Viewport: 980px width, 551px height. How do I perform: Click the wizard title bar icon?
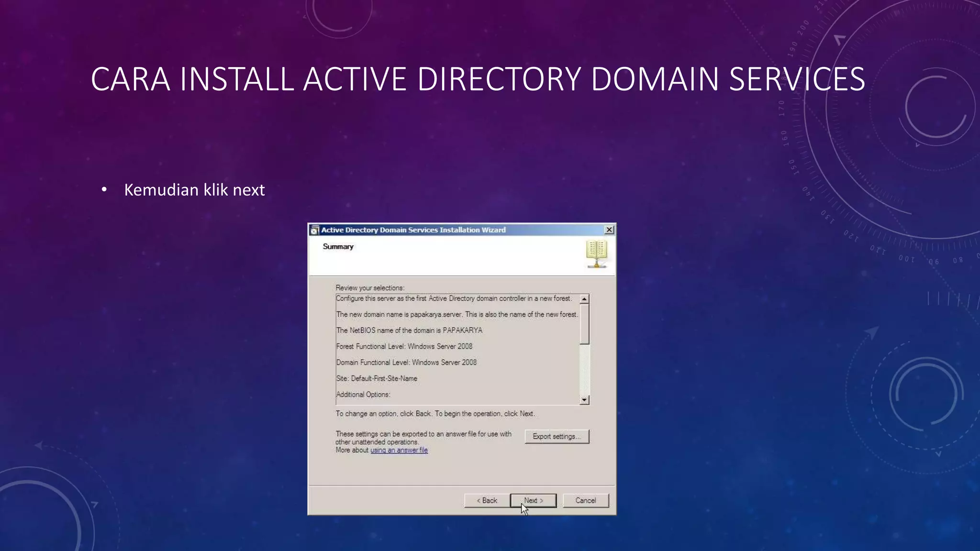[x=314, y=230]
